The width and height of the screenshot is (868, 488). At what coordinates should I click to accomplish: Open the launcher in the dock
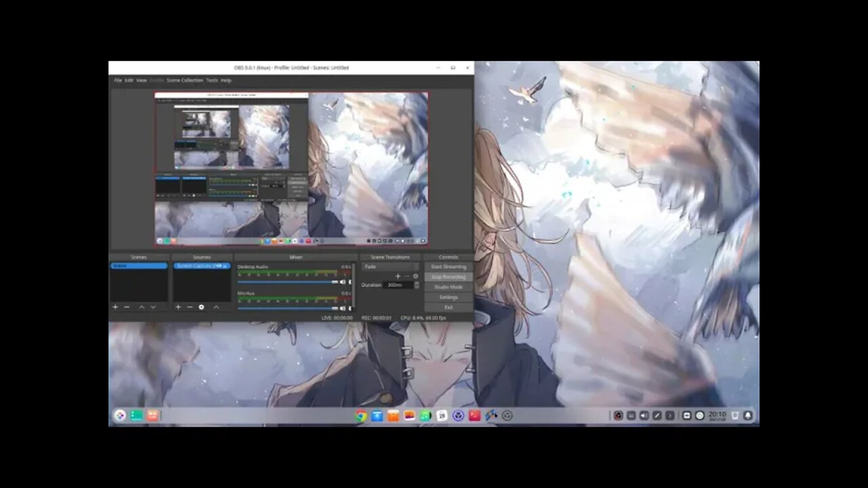coord(120,415)
